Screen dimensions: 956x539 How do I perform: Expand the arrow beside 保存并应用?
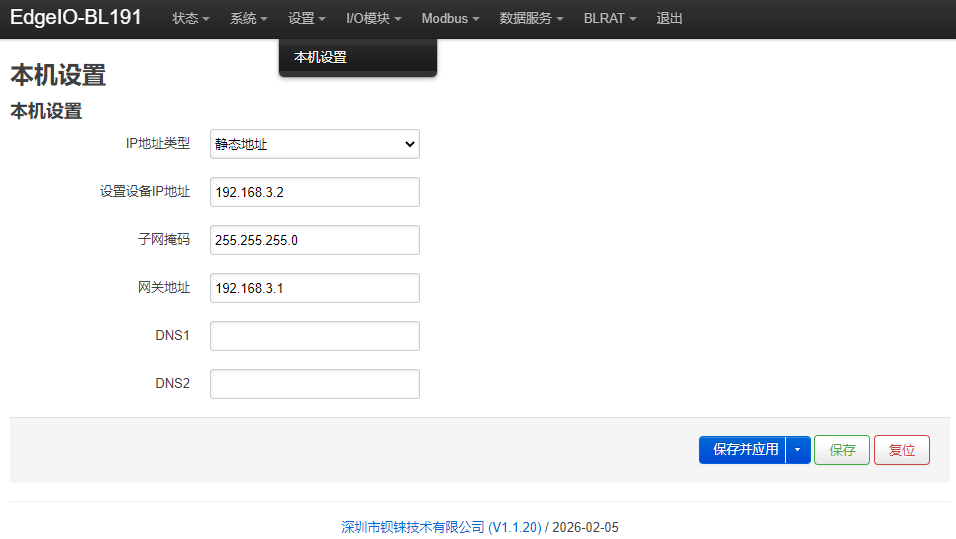pos(797,450)
